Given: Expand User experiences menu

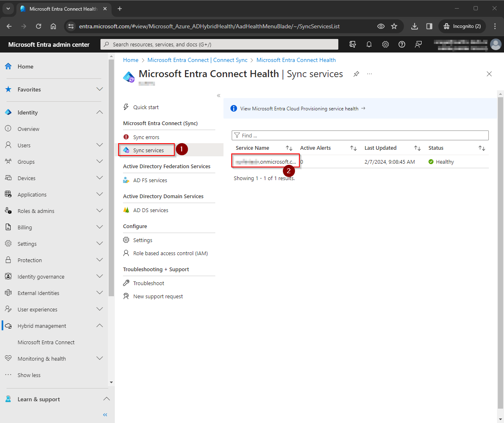Looking at the screenshot, I should pos(99,309).
